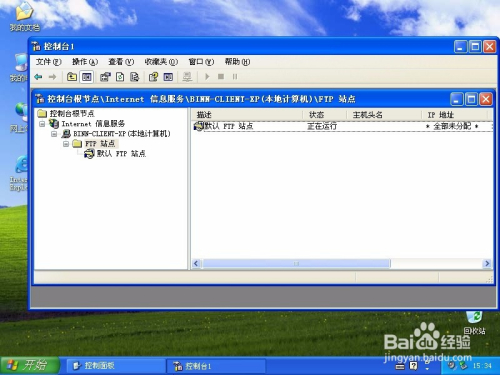500x375 pixels.
Task: Click the 全部未分配 IP address cell
Action: pos(452,126)
